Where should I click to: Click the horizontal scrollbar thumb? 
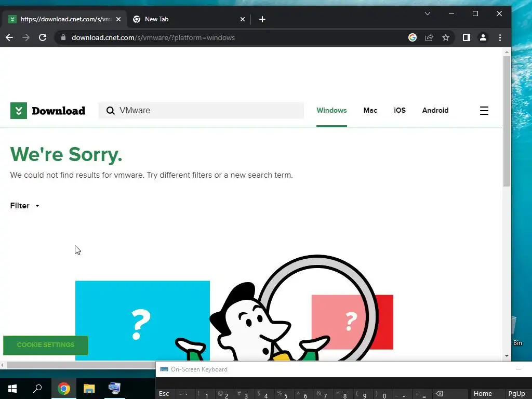(x=81, y=365)
